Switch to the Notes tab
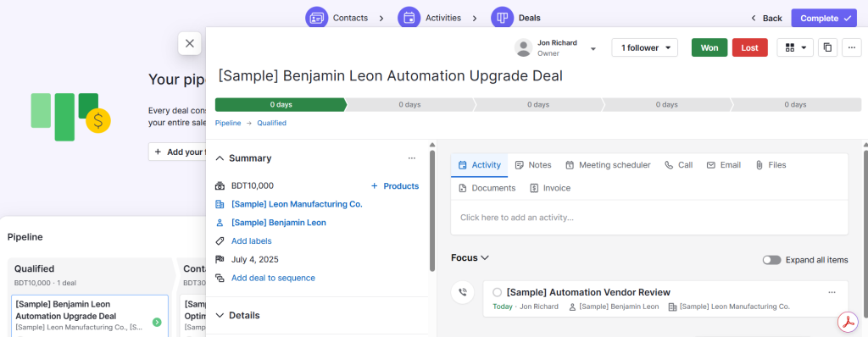868x337 pixels. [x=533, y=165]
